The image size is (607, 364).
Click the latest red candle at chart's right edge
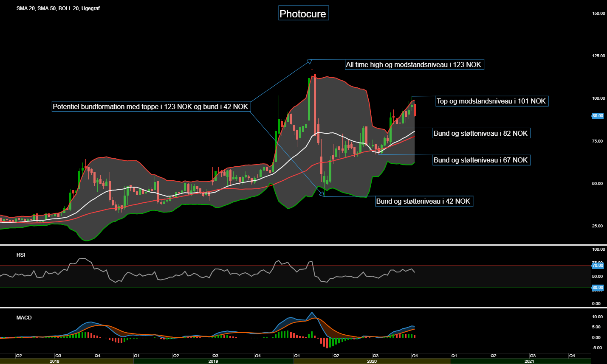point(415,110)
